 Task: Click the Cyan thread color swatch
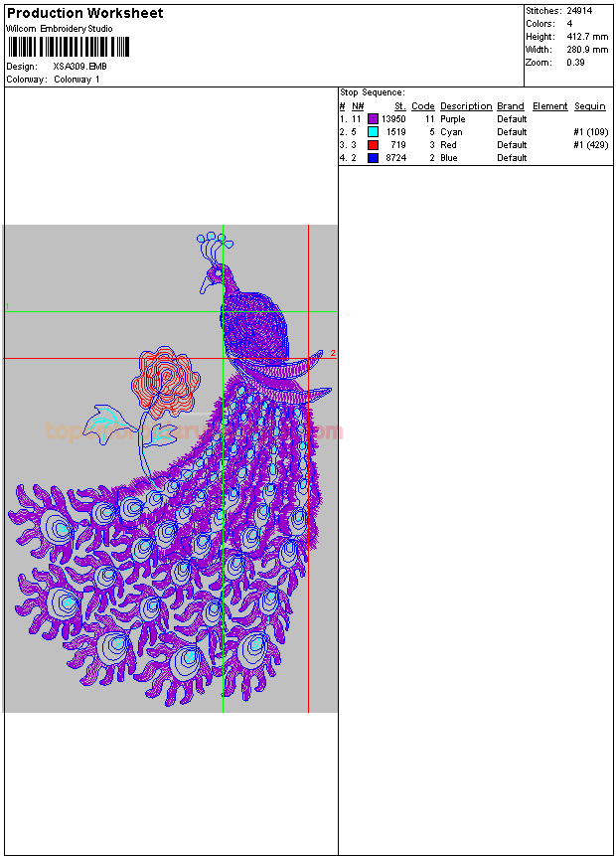pyautogui.click(x=373, y=132)
